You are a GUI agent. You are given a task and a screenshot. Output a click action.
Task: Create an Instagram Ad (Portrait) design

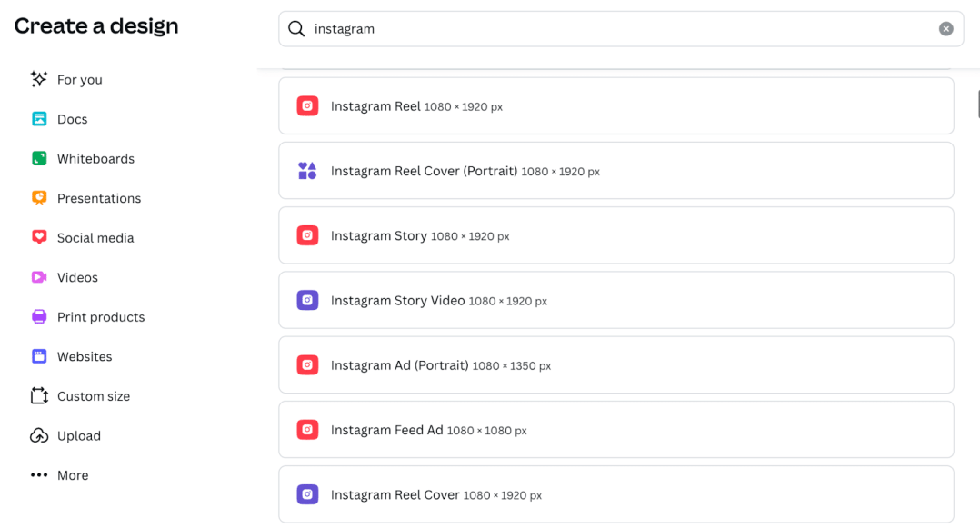(x=616, y=365)
